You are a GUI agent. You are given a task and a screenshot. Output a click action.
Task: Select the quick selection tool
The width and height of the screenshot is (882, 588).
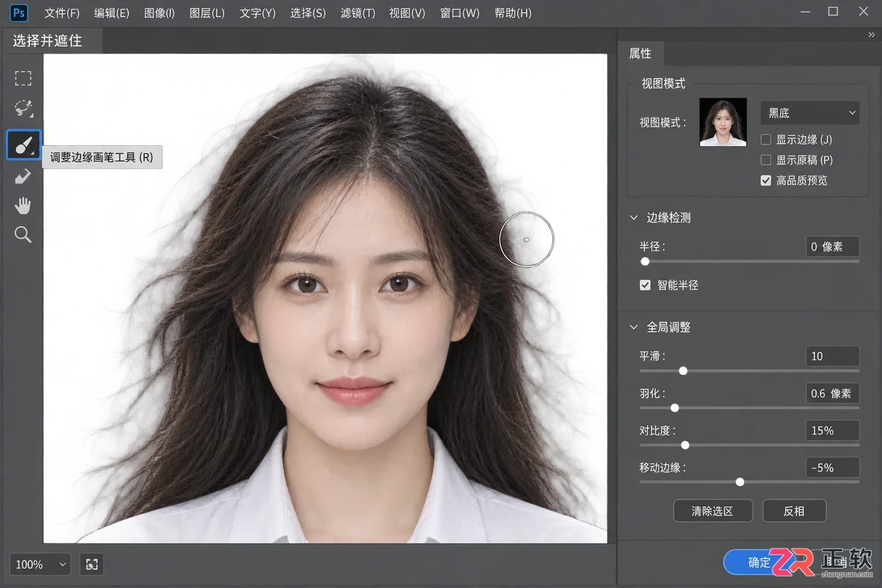pos(23,108)
